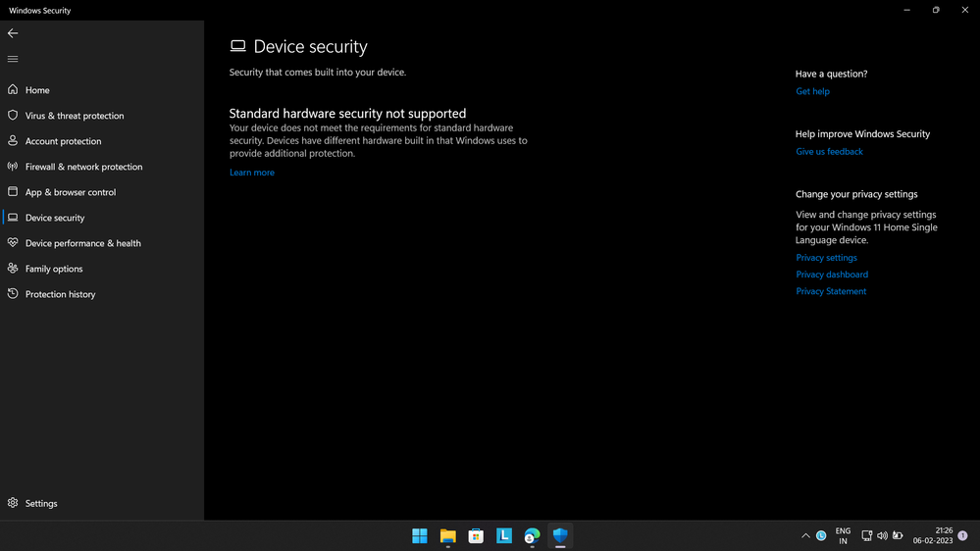This screenshot has height=551, width=980.
Task: Go back with the arrow icon
Action: tap(13, 33)
